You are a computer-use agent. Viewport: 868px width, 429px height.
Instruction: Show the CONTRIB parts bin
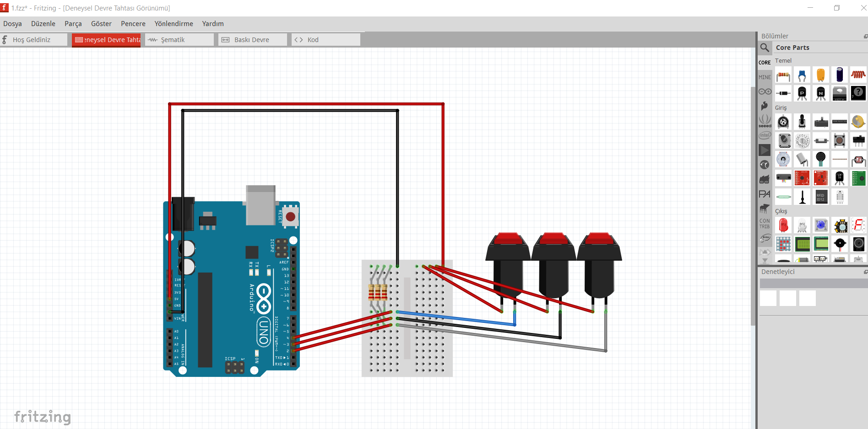tap(765, 223)
